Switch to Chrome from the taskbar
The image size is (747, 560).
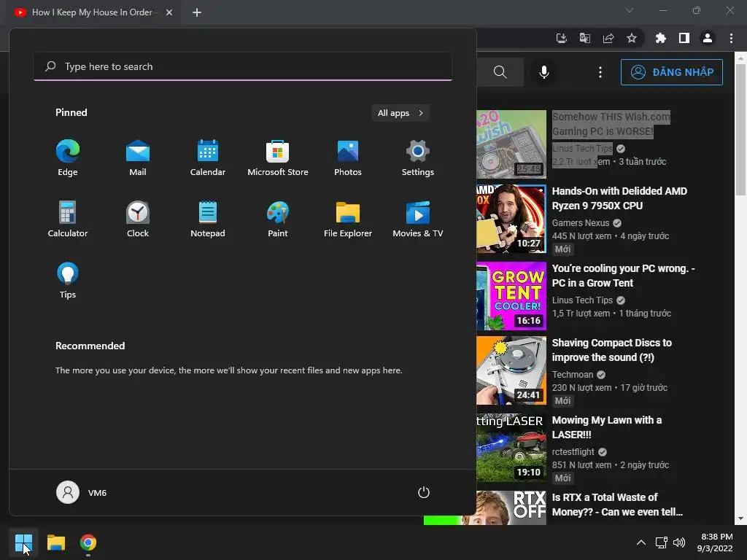pos(88,542)
